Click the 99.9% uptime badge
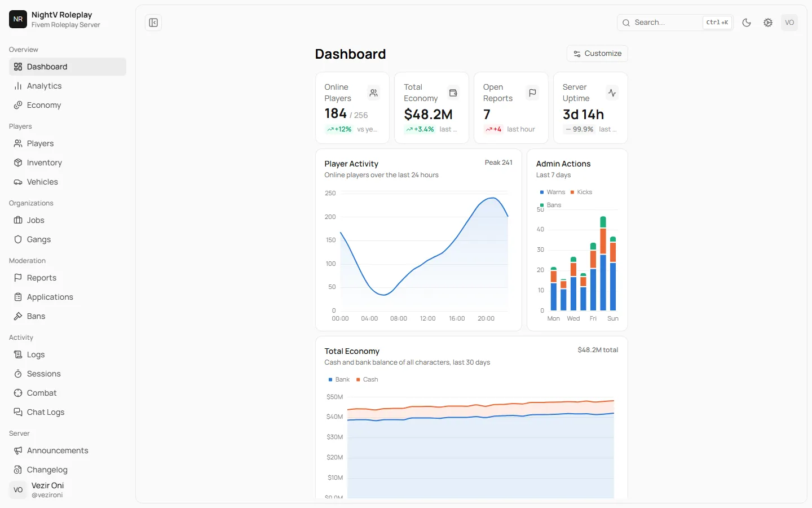This screenshot has height=508, width=812. pos(580,129)
